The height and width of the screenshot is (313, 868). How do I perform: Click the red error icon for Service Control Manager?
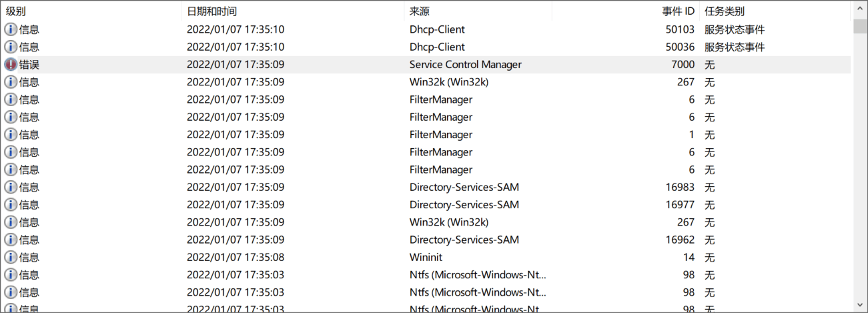(x=11, y=65)
